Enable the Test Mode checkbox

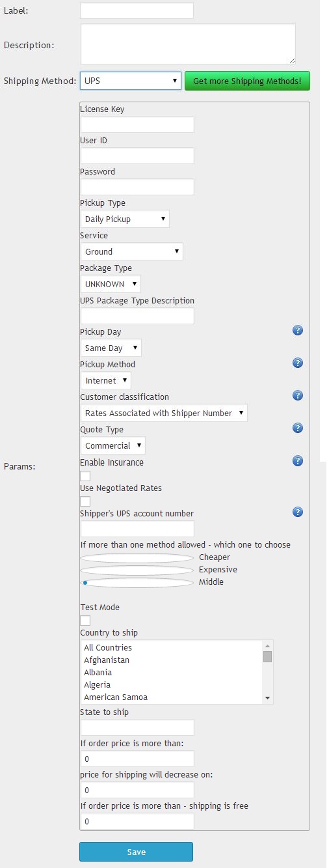(85, 621)
